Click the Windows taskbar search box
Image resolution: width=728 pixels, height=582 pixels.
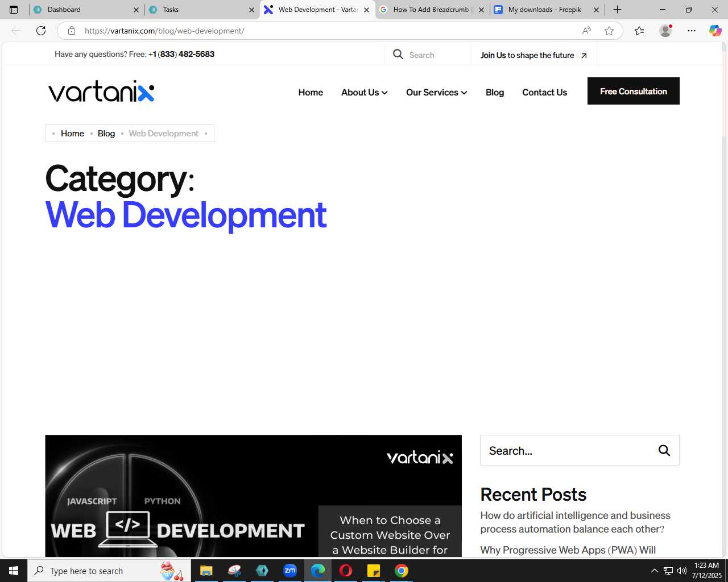tap(108, 571)
